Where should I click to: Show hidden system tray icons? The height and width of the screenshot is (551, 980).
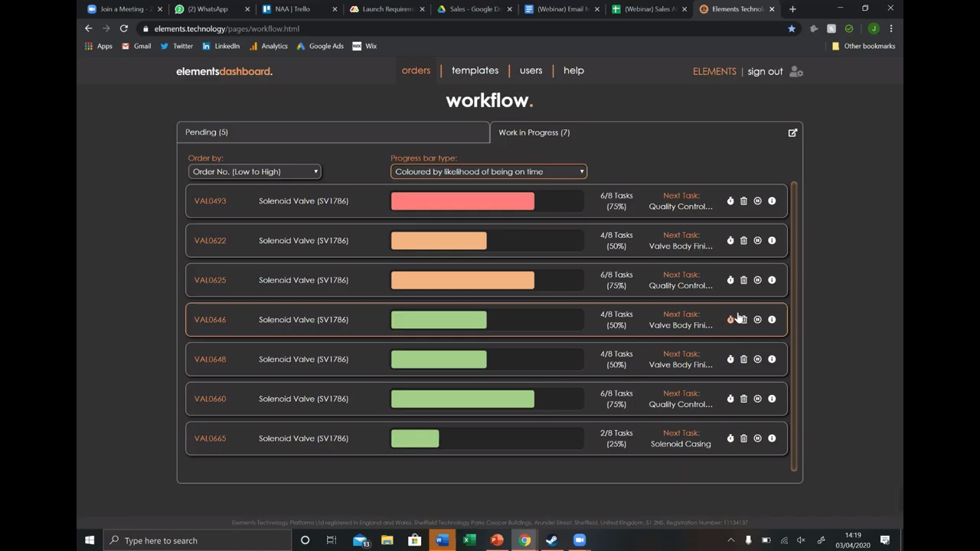click(730, 540)
